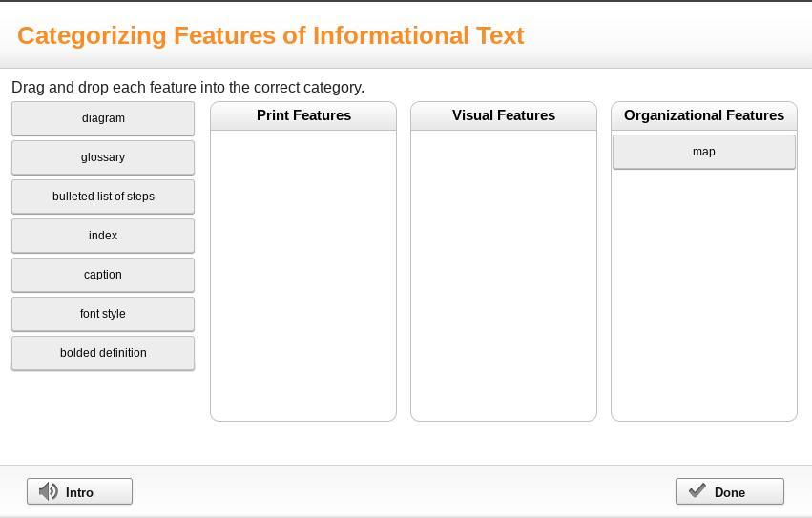Viewport: 812px width, 518px height.
Task: Click the Visual Features column header
Action: [504, 115]
